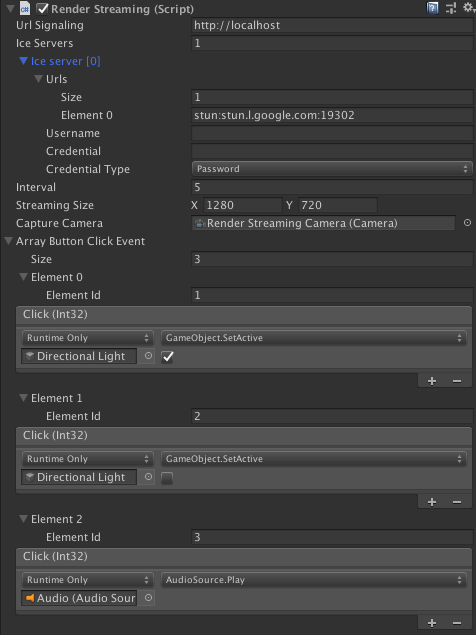Select the Capture Camera object field
The height and width of the screenshot is (635, 476).
[323, 223]
